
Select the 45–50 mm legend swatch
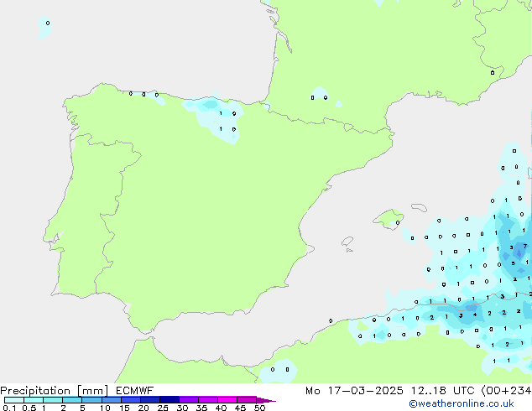(x=247, y=400)
